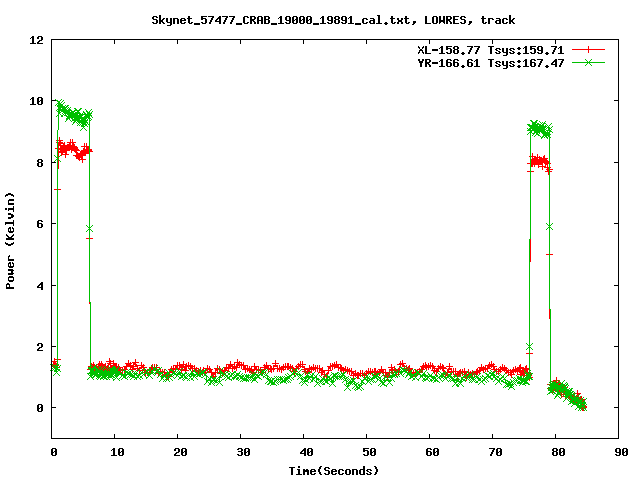Click the y-axis value 12
640x480 pixels.
coord(36,40)
